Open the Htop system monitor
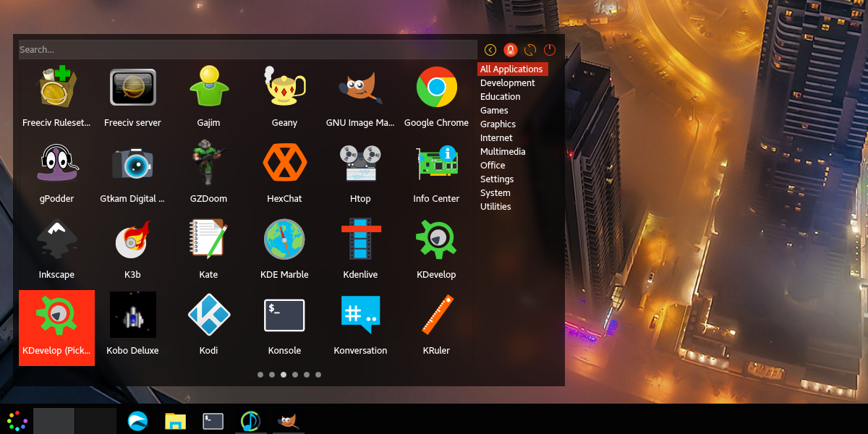Screen dimensions: 868x434 pyautogui.click(x=360, y=163)
